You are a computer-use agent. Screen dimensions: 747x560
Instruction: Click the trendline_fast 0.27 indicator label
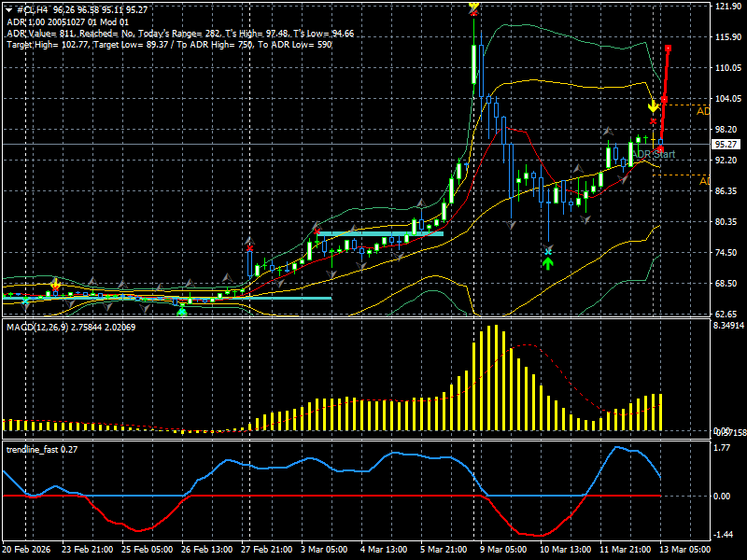tap(42, 449)
